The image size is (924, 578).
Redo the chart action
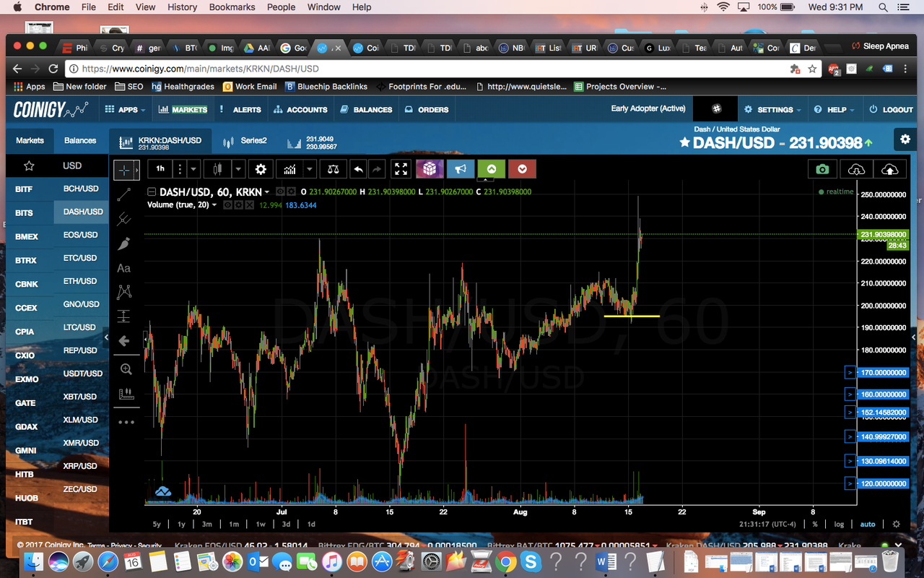[377, 169]
